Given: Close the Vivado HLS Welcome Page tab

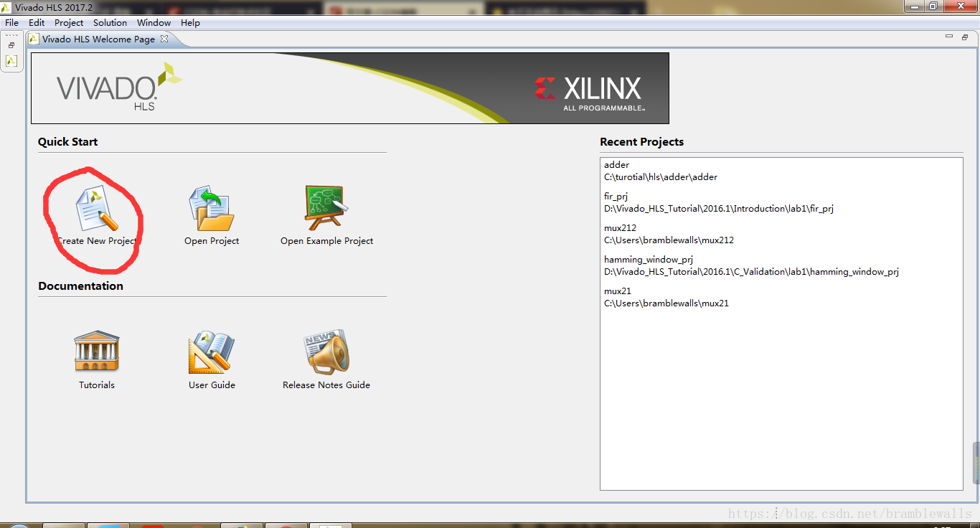Looking at the screenshot, I should point(164,39).
